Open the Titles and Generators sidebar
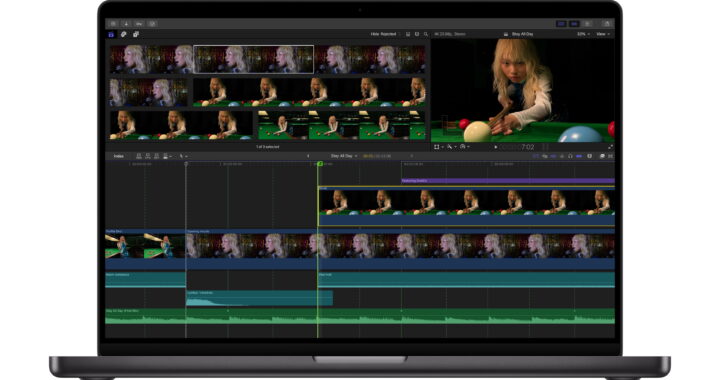720x380 pixels. pos(136,34)
